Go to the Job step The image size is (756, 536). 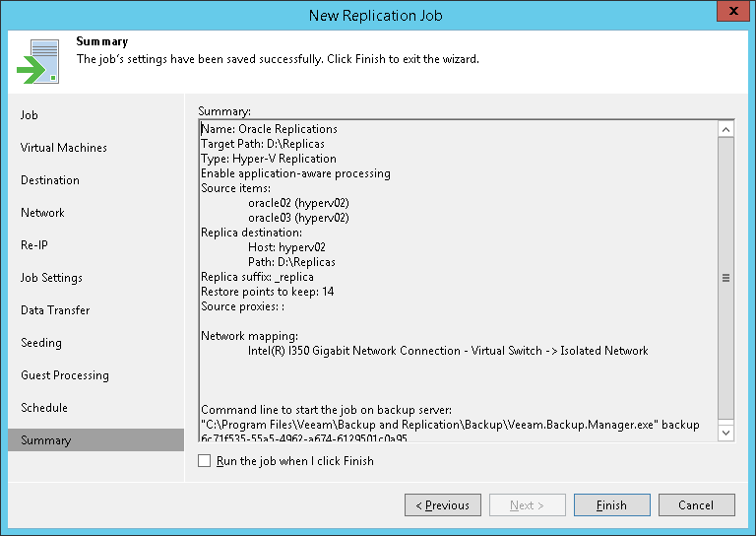(x=30, y=115)
